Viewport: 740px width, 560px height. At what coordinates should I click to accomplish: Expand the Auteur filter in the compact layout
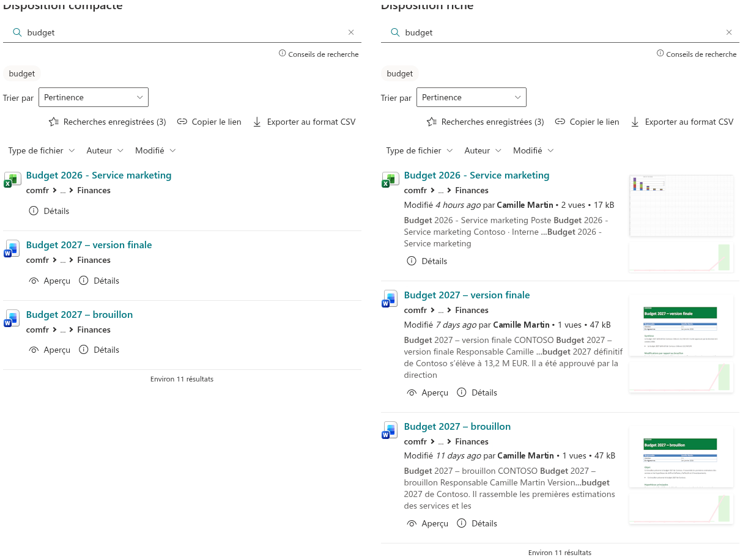[105, 150]
